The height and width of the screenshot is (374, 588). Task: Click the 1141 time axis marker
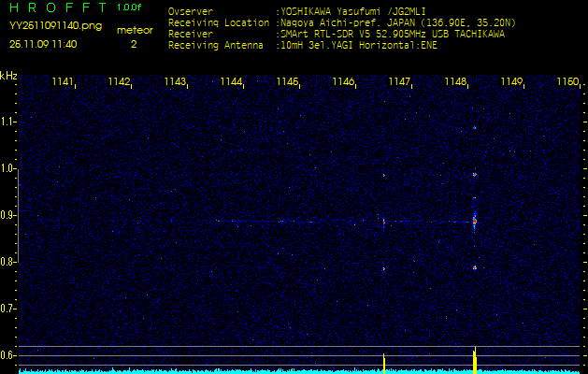pos(64,82)
